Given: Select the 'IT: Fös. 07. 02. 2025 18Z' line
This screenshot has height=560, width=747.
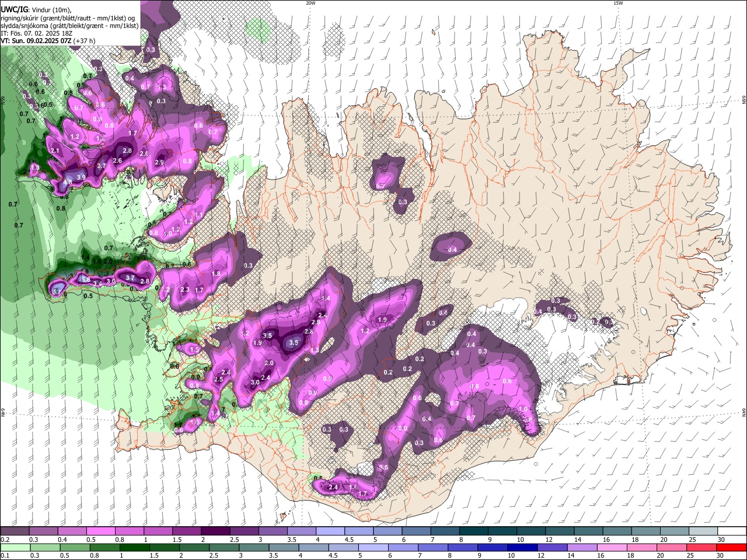Looking at the screenshot, I should (37, 33).
